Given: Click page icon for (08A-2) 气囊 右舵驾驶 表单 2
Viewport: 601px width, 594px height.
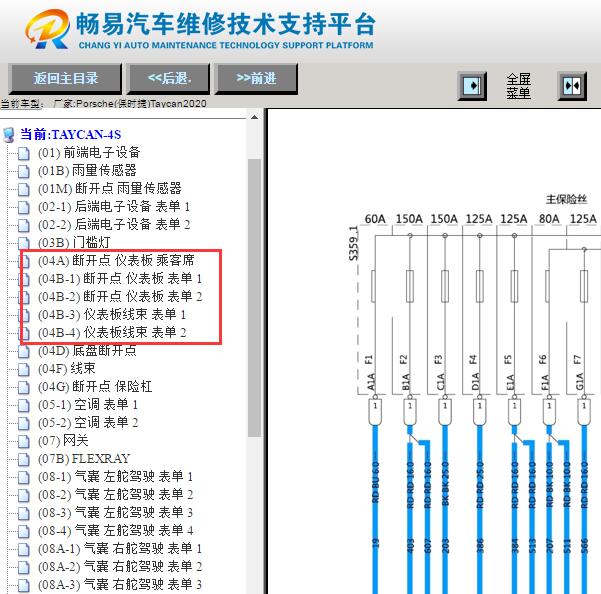Looking at the screenshot, I should point(23,567).
